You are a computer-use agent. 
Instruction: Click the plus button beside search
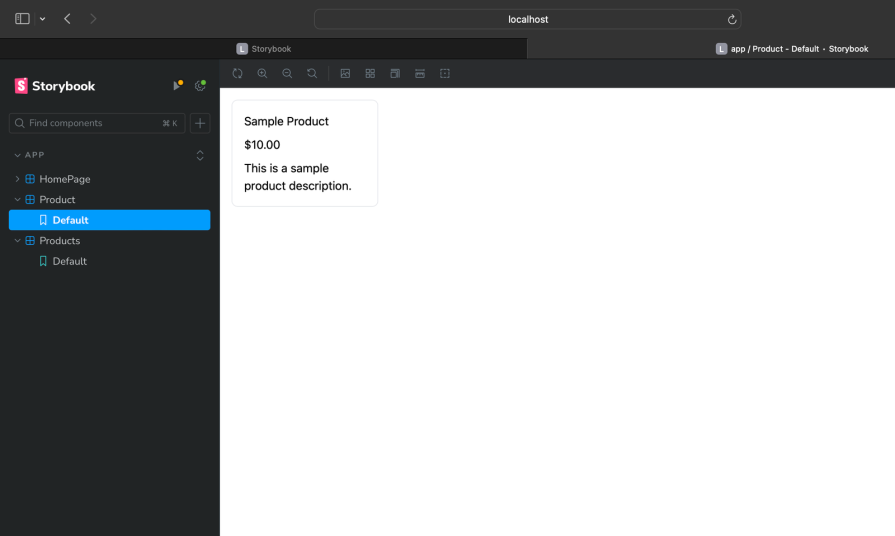tap(200, 123)
